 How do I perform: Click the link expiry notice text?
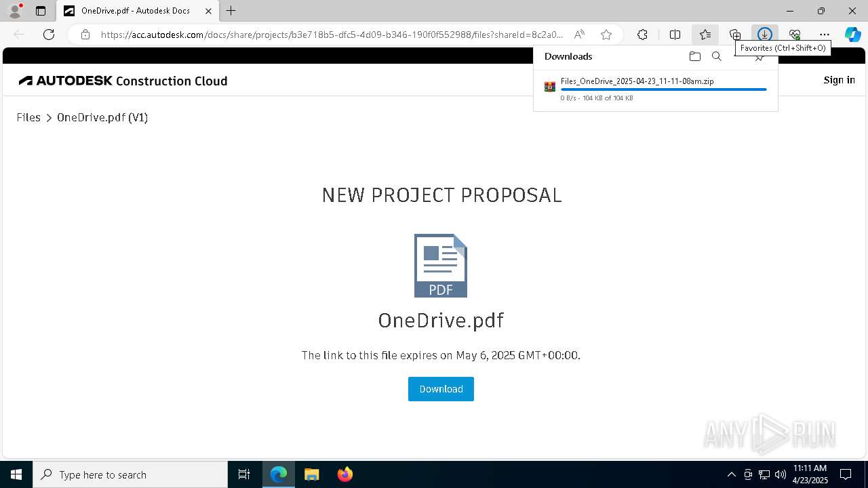click(x=441, y=355)
